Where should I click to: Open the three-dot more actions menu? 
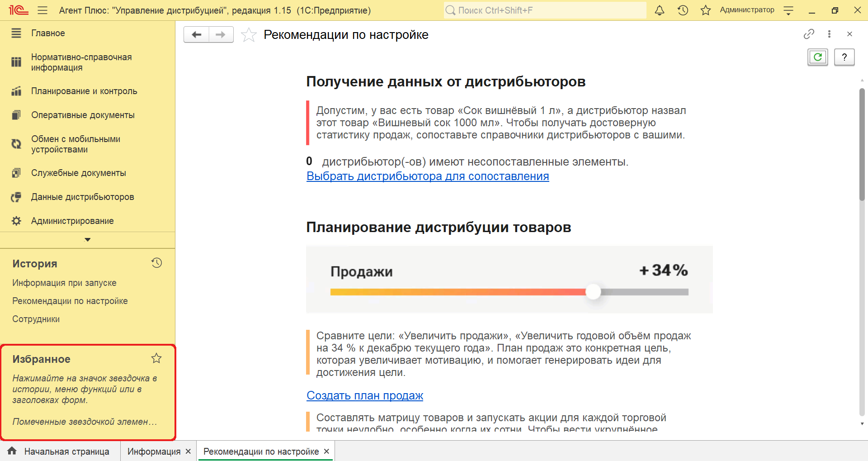point(829,34)
